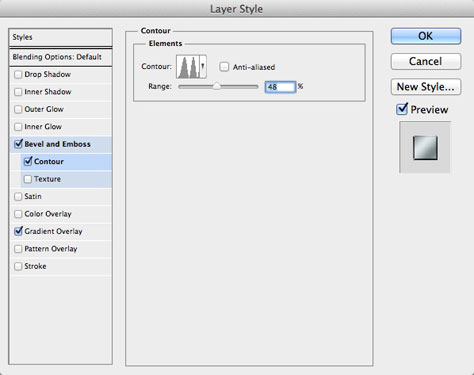Viewport: 474px width, 375px height.
Task: Open the Outer Glow settings label
Action: (x=44, y=109)
